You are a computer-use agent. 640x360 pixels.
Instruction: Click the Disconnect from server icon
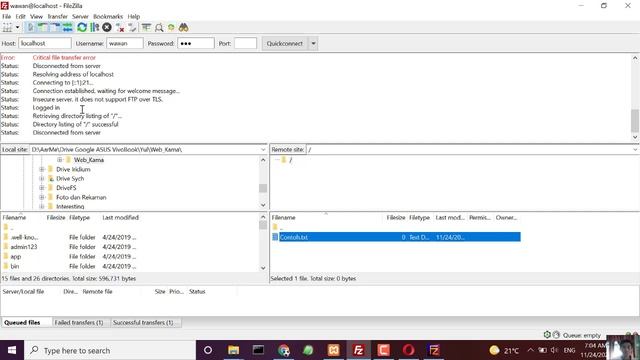point(120,27)
